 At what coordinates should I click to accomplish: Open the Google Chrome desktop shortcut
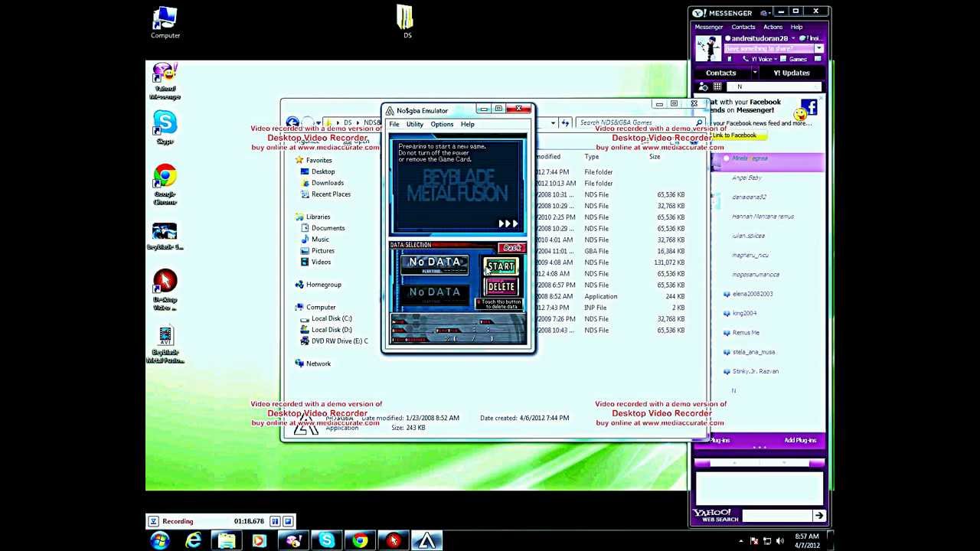(165, 184)
